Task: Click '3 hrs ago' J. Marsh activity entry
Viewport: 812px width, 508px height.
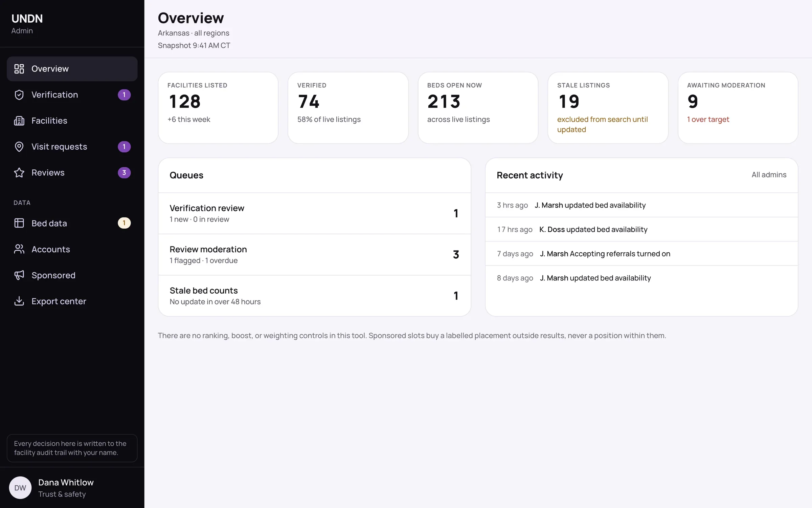Action: point(641,205)
